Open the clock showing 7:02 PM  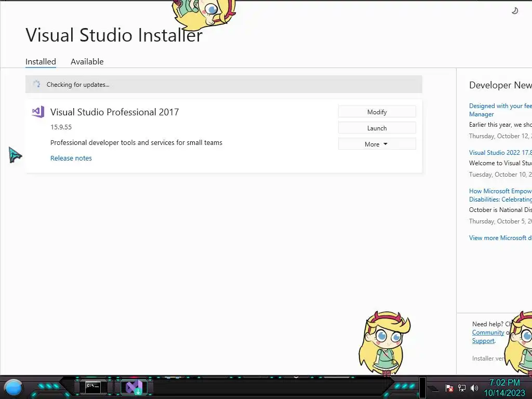[x=504, y=388]
